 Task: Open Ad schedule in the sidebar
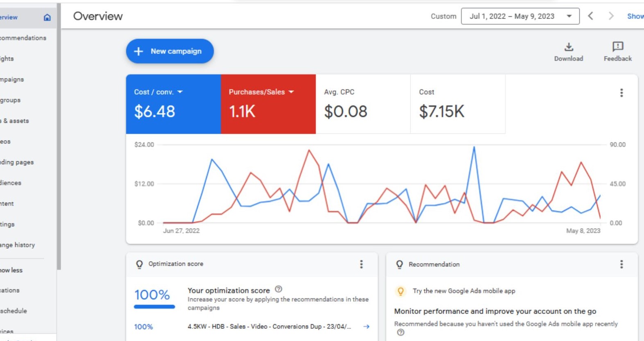(x=14, y=311)
